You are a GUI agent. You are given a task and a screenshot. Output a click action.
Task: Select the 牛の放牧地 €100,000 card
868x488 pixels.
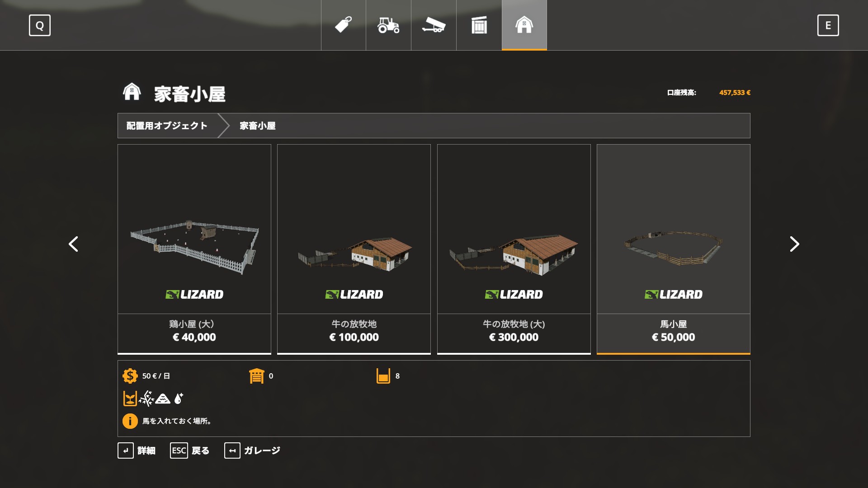354,249
